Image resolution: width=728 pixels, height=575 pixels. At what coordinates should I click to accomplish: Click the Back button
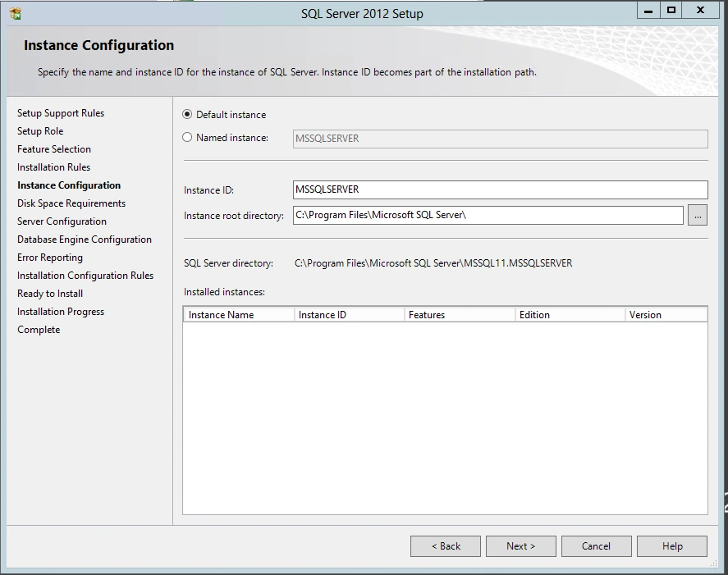445,546
